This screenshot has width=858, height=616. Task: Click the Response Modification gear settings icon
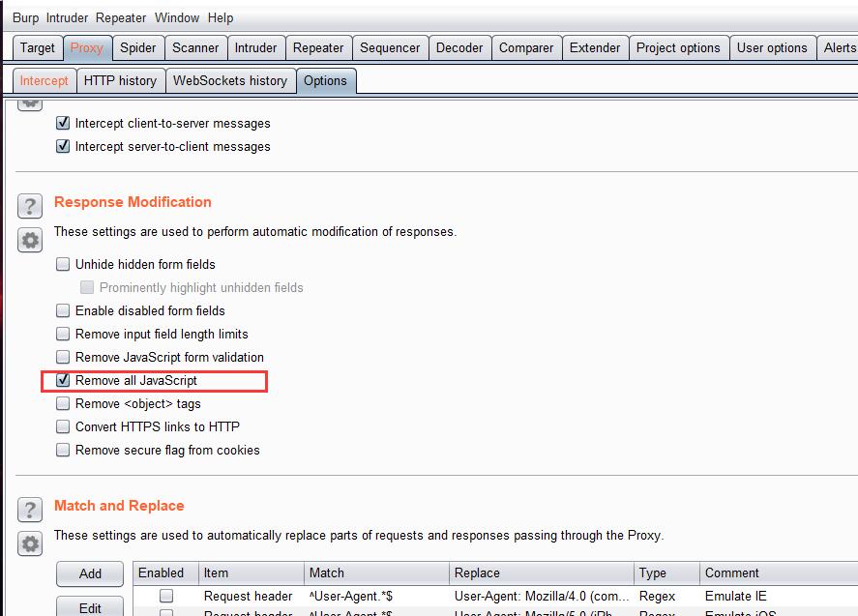tap(30, 240)
